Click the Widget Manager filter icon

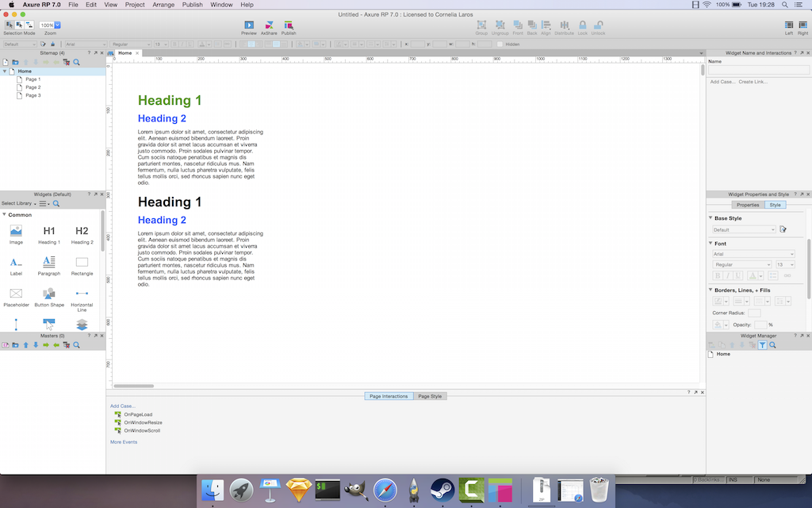coord(762,345)
